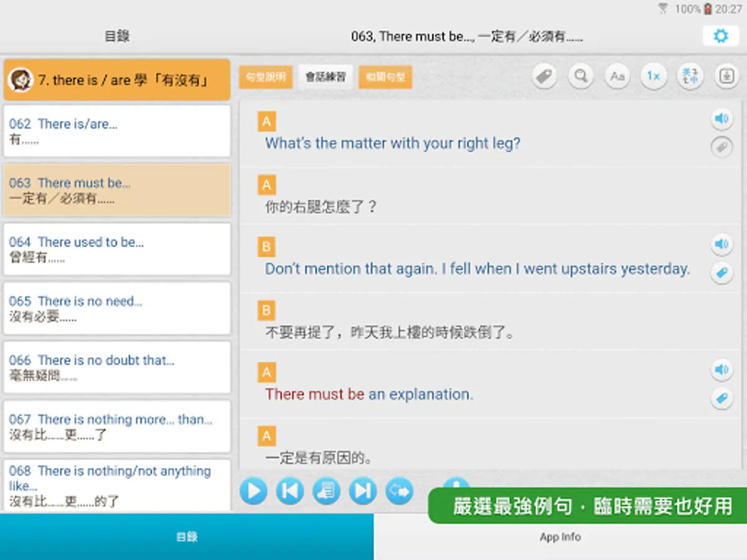Open the settings gear icon

(x=720, y=35)
